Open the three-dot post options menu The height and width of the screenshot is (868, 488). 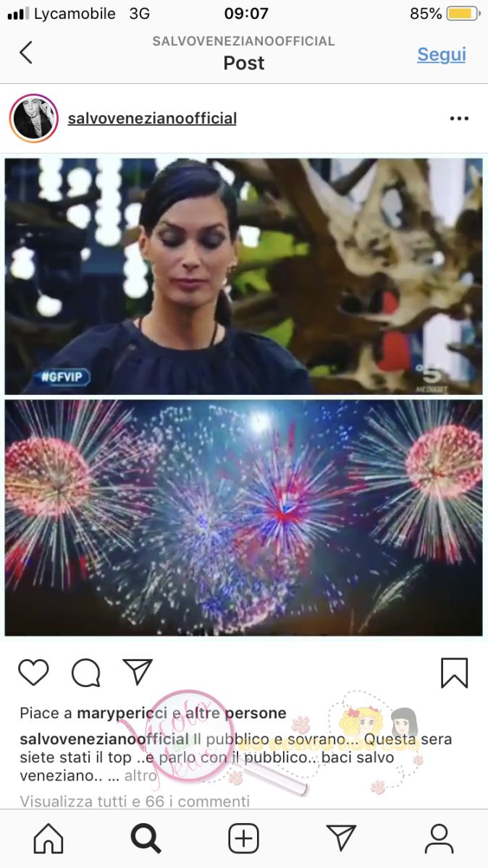pos(459,119)
